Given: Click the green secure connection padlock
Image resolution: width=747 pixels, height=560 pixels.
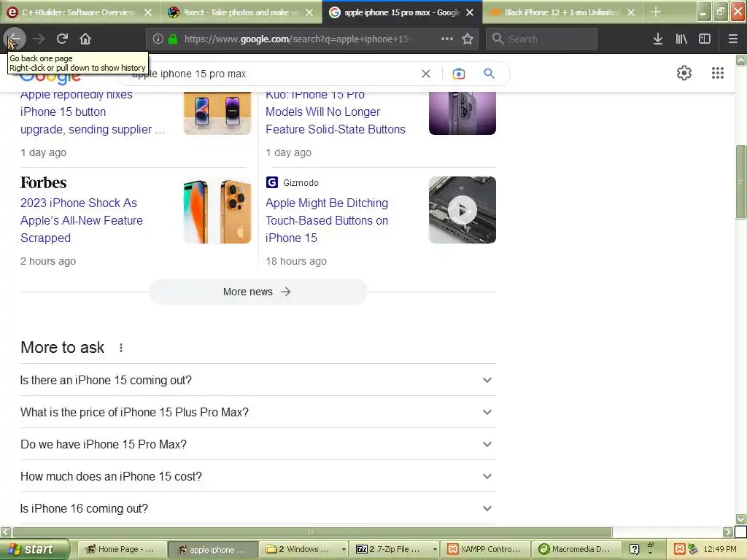Looking at the screenshot, I should [173, 39].
